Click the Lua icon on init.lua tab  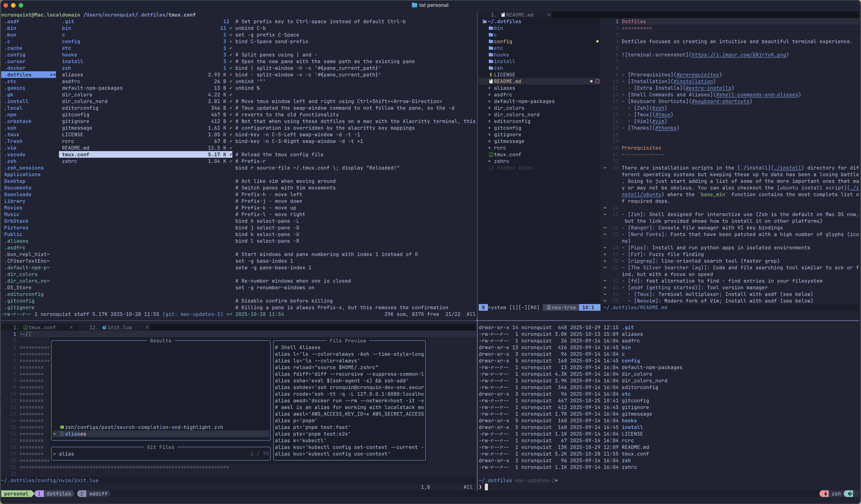(x=104, y=327)
